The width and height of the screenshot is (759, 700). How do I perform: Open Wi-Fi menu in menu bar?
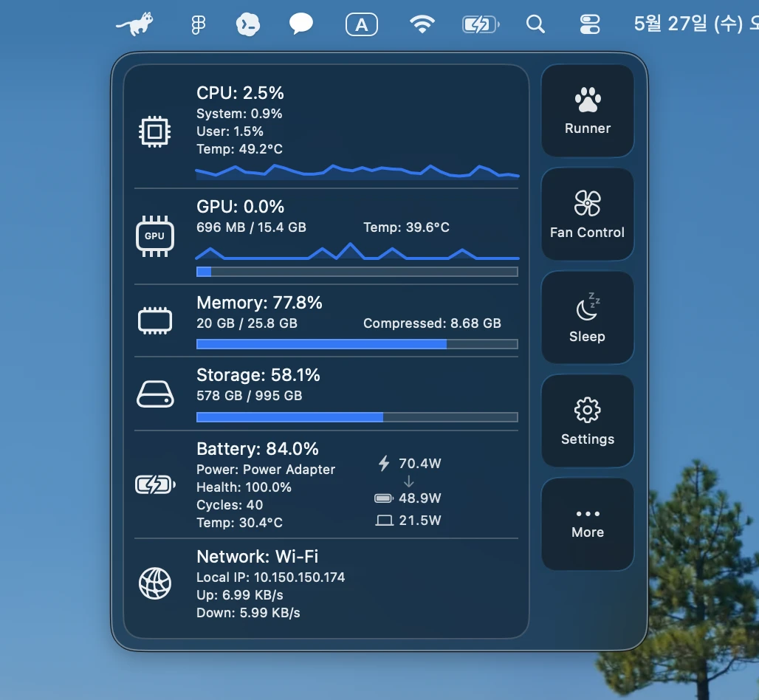coord(422,24)
